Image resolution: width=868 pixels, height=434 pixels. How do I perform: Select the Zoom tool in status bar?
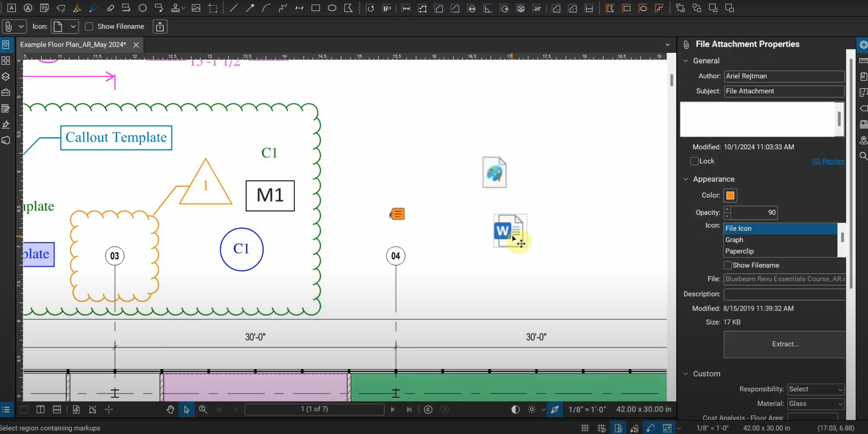(203, 410)
